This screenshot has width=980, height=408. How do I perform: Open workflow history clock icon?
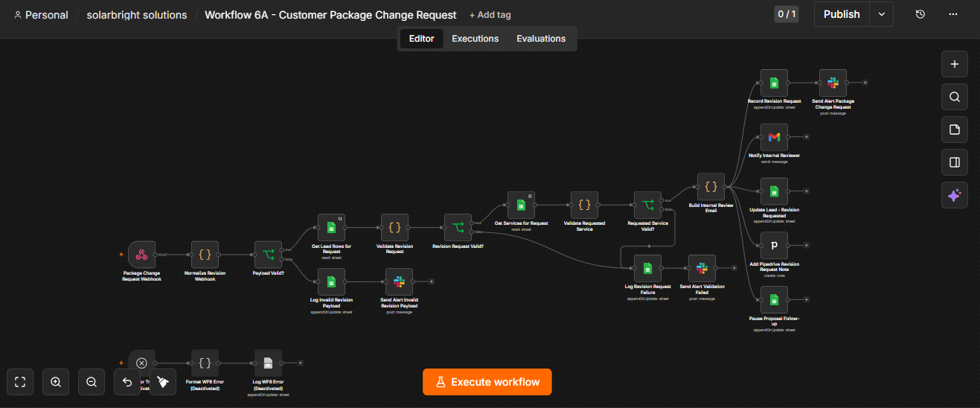(920, 14)
